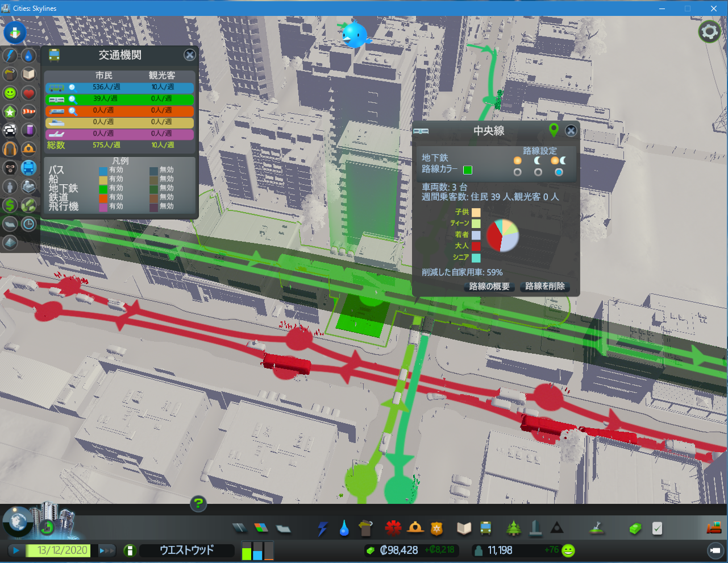Open the electricity info view
This screenshot has width=728, height=563.
(10, 56)
